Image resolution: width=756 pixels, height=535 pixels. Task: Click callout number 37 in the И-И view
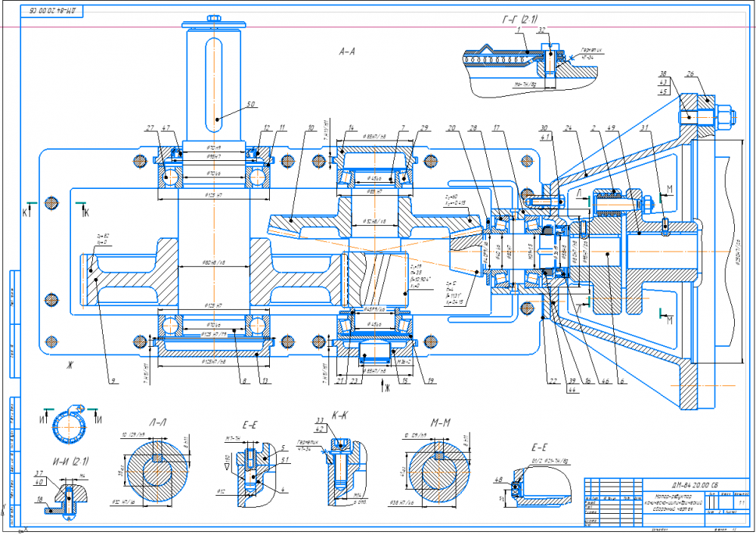(x=39, y=473)
